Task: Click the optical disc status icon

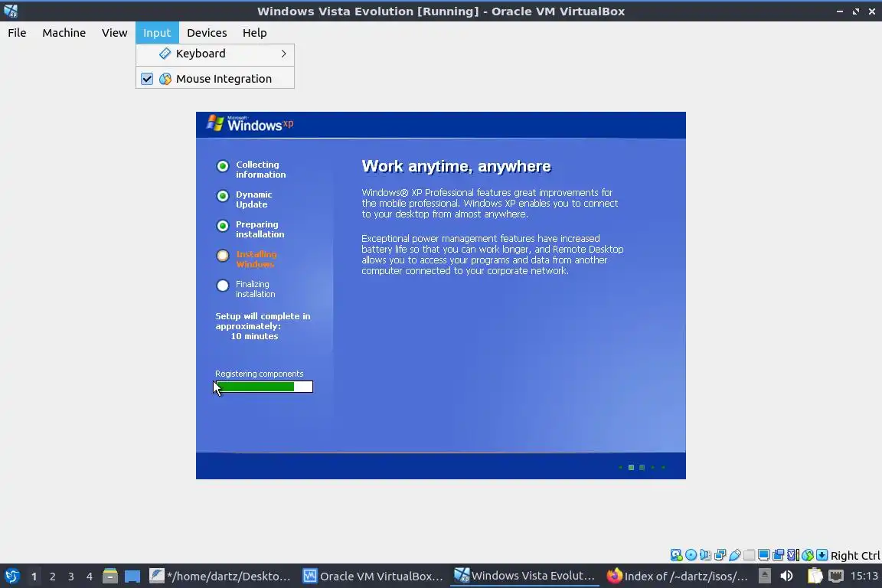Action: [x=691, y=555]
